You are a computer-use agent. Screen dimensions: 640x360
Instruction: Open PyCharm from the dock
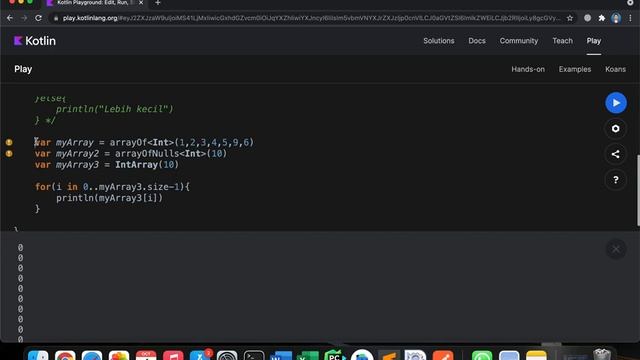coord(335,355)
